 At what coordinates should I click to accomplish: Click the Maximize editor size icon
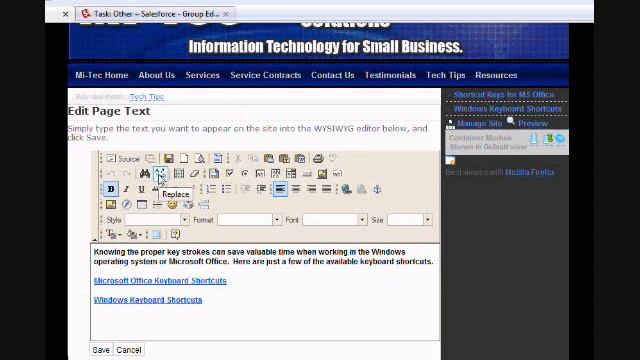click(x=156, y=235)
